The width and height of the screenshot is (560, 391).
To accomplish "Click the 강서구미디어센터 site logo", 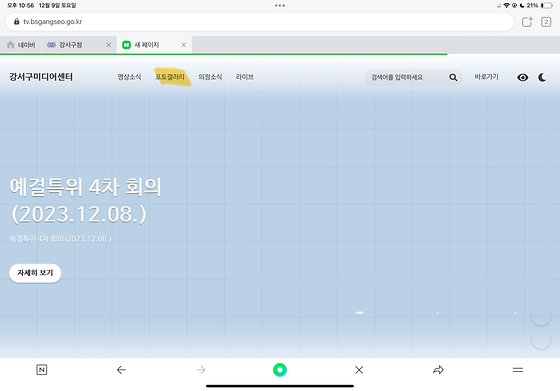I will 41,77.
